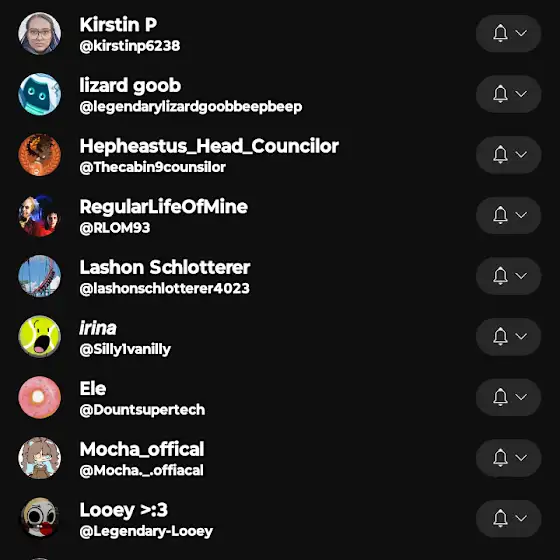Click bell icon next to lizard goob

coord(500,94)
